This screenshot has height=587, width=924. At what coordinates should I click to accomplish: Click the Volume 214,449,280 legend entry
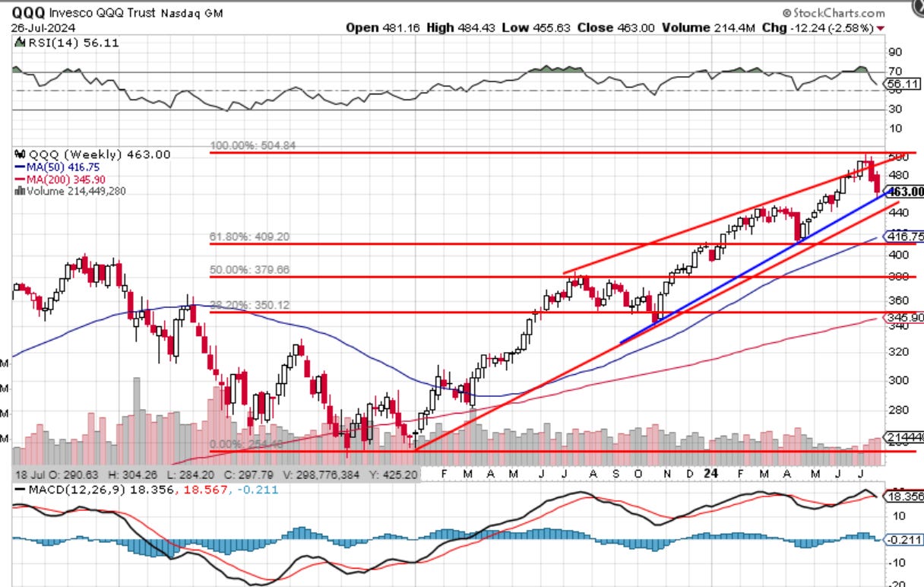point(70,191)
